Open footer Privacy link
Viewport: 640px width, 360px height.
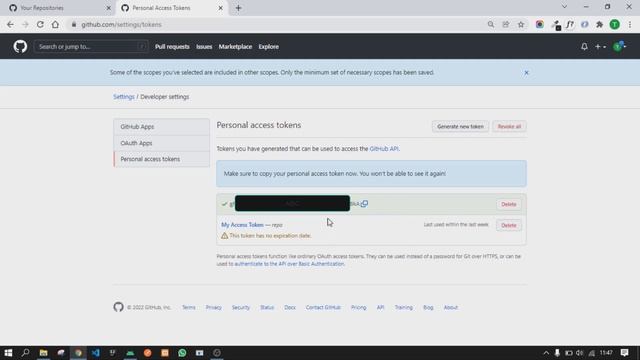tap(213, 307)
